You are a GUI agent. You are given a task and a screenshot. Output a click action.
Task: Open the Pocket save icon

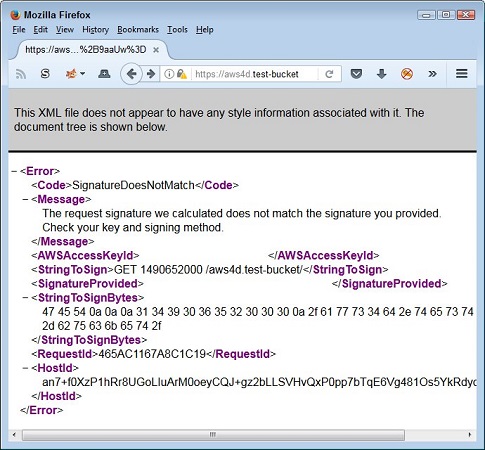(356, 74)
